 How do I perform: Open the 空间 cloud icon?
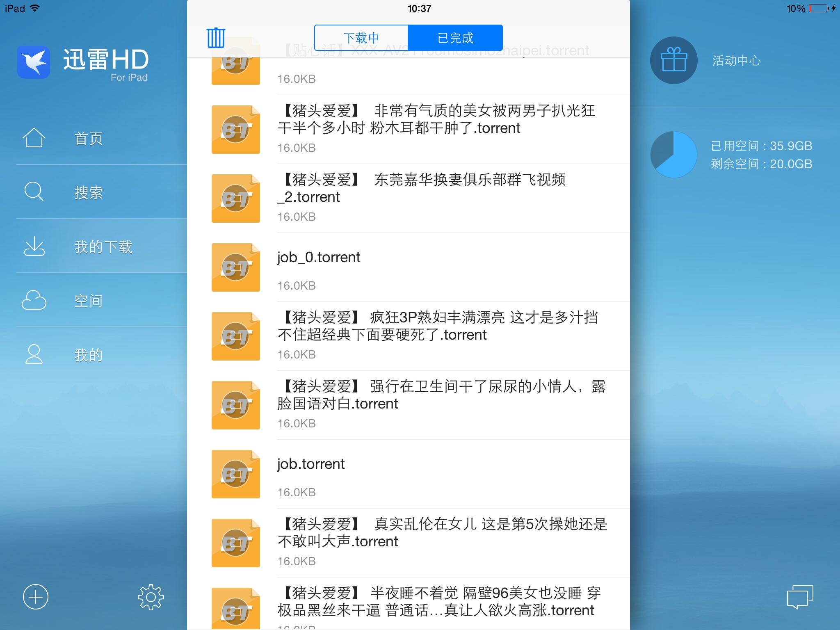(x=34, y=301)
